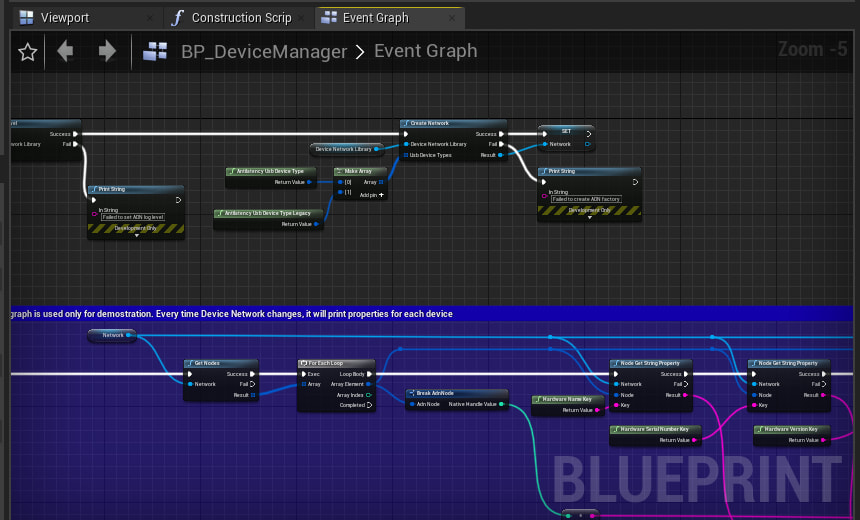Click Event Graph breadcrumb label
The width and height of the screenshot is (860, 520).
pos(426,50)
